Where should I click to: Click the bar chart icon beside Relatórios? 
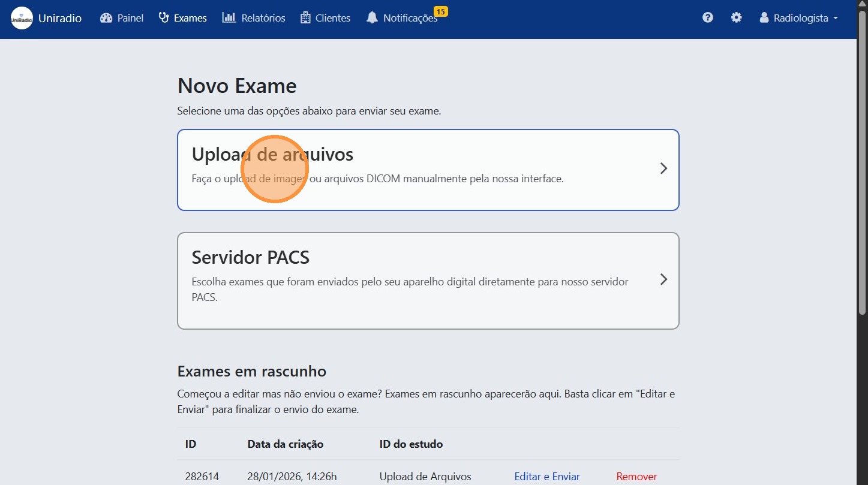(x=229, y=17)
